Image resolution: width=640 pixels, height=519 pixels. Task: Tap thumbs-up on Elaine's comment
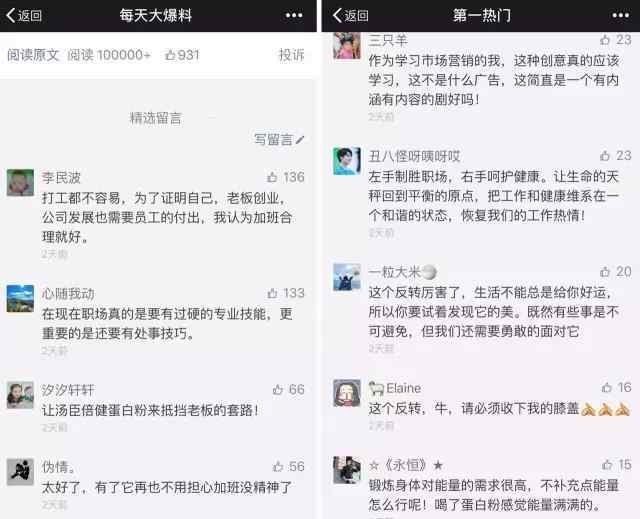[607, 387]
